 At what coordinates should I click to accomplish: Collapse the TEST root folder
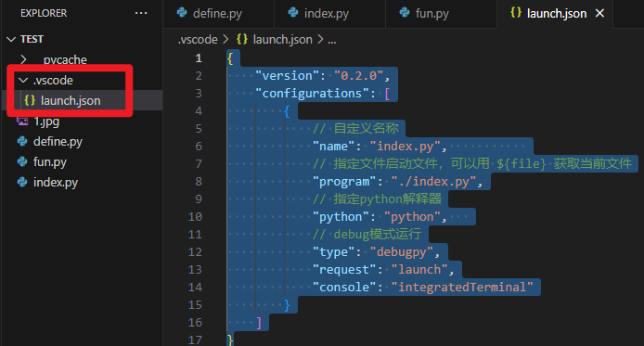coord(11,39)
